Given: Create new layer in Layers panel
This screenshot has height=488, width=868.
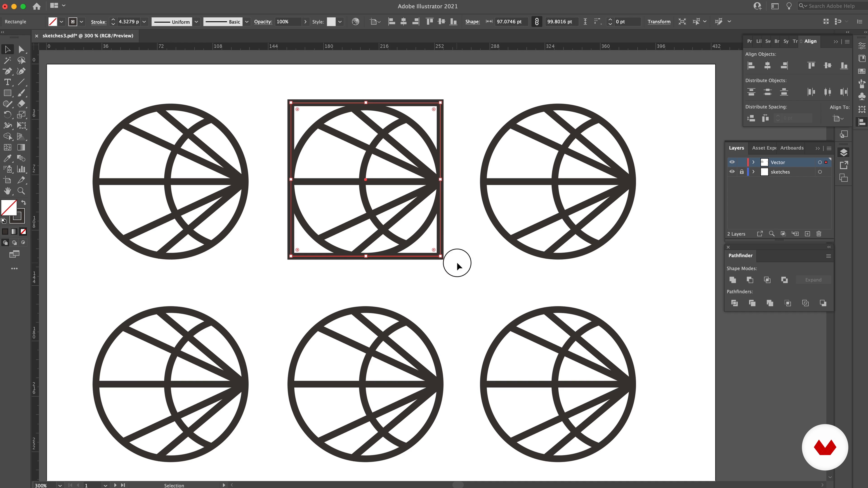Looking at the screenshot, I should (x=807, y=234).
